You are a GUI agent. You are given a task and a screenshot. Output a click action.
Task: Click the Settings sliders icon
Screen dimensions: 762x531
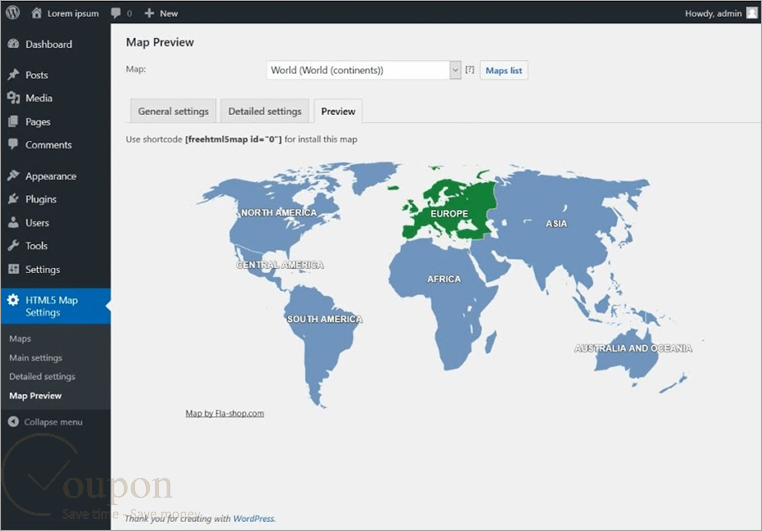(14, 269)
